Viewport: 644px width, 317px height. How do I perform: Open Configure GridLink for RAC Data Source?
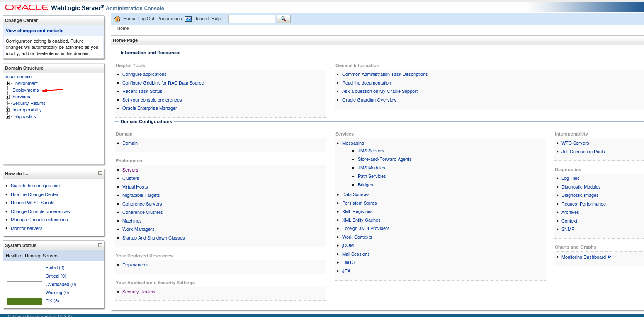coord(163,83)
